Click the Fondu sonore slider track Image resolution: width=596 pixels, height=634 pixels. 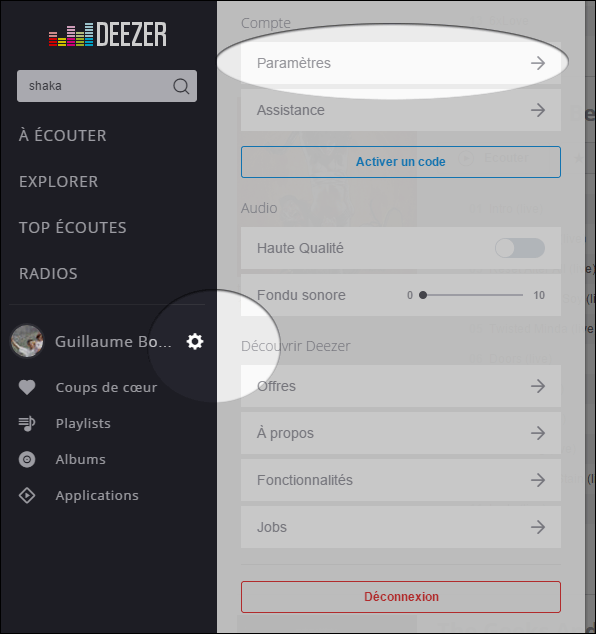471,295
